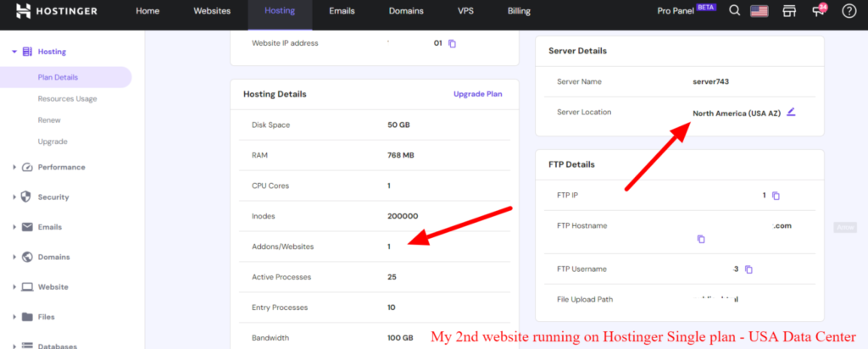
Task: Click the 100 GB bandwidth value
Action: tap(400, 337)
